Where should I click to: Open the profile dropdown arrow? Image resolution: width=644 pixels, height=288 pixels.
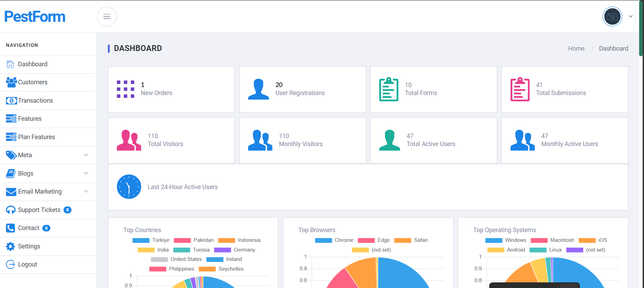point(631,16)
